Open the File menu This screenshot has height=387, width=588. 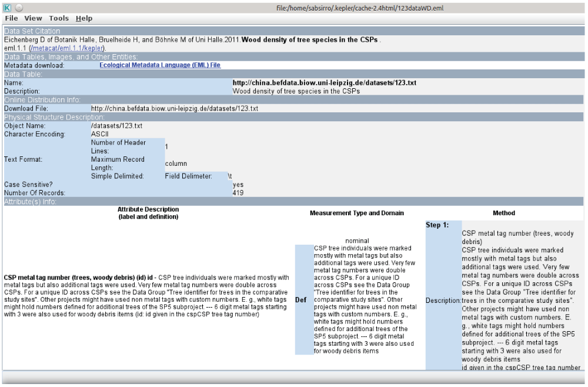[x=11, y=18]
